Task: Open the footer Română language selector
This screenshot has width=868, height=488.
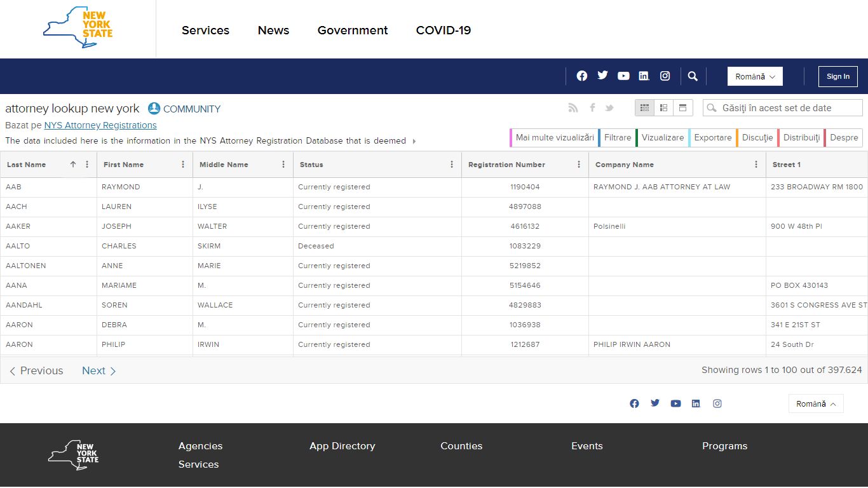Action: coord(816,403)
